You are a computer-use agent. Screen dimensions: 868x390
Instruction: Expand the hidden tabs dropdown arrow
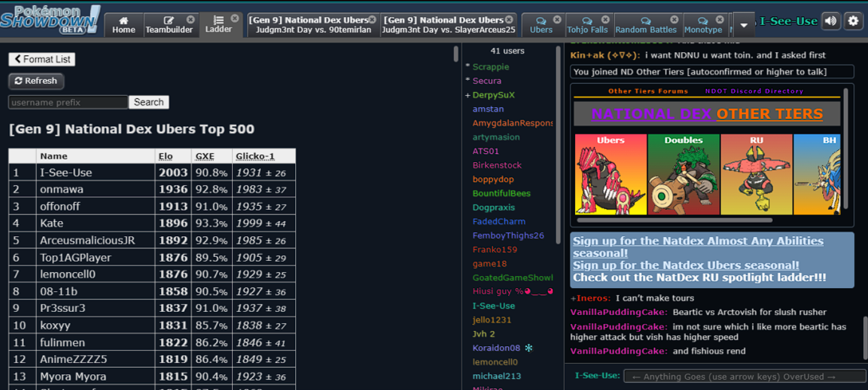tap(744, 25)
